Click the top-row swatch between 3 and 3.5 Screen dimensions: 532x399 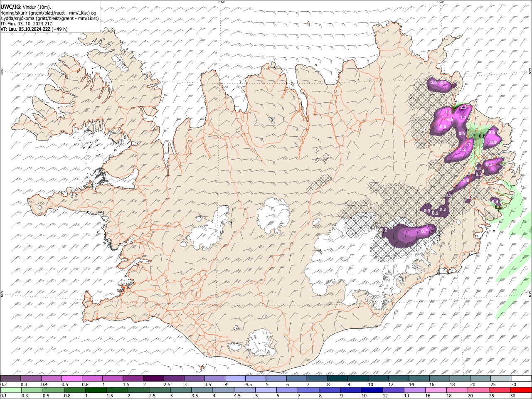194,379
